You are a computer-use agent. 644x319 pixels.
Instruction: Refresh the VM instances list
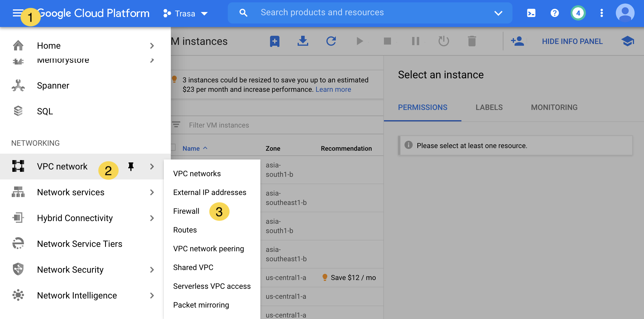pyautogui.click(x=331, y=41)
